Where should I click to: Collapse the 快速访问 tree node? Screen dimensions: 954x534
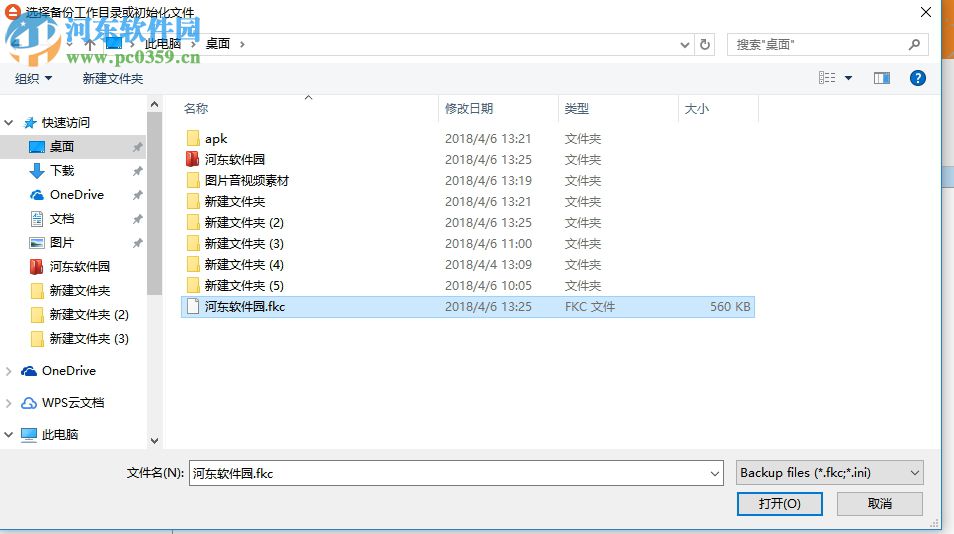(9, 123)
